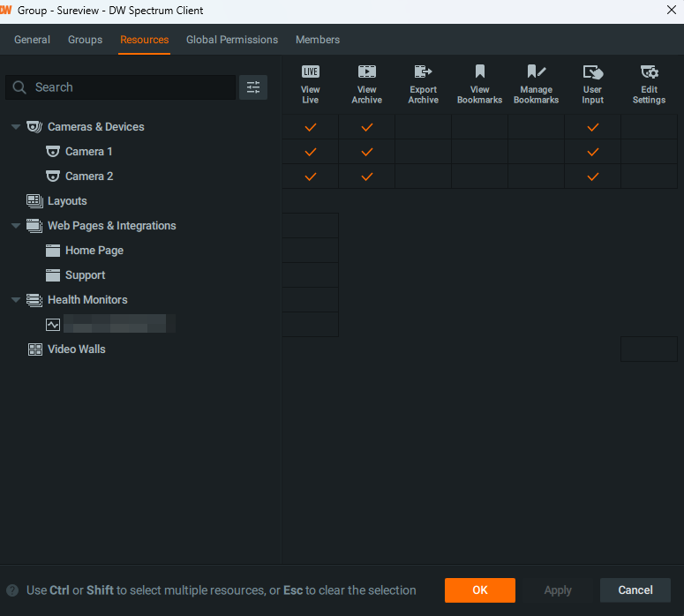This screenshot has width=684, height=616.
Task: Open the search filter options icon
Action: [x=253, y=87]
